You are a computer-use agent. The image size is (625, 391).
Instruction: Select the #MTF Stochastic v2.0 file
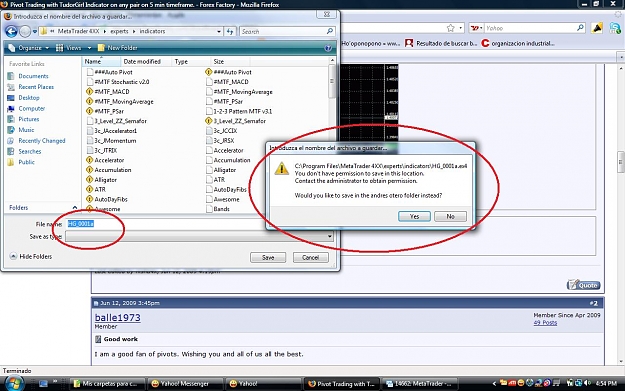tap(118, 82)
